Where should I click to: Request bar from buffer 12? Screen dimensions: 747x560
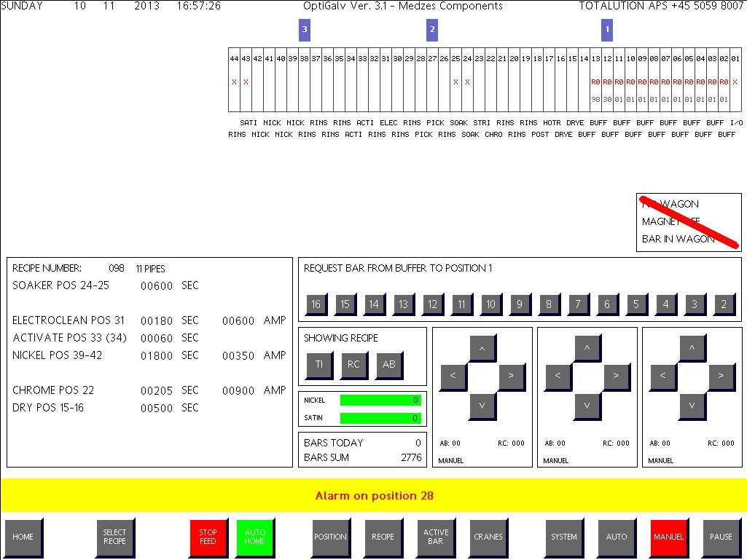tap(433, 305)
